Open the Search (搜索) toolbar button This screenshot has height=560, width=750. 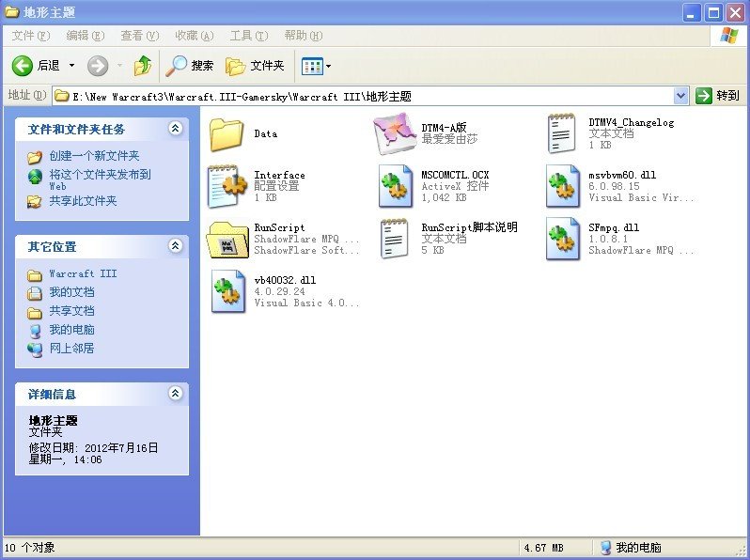click(190, 66)
